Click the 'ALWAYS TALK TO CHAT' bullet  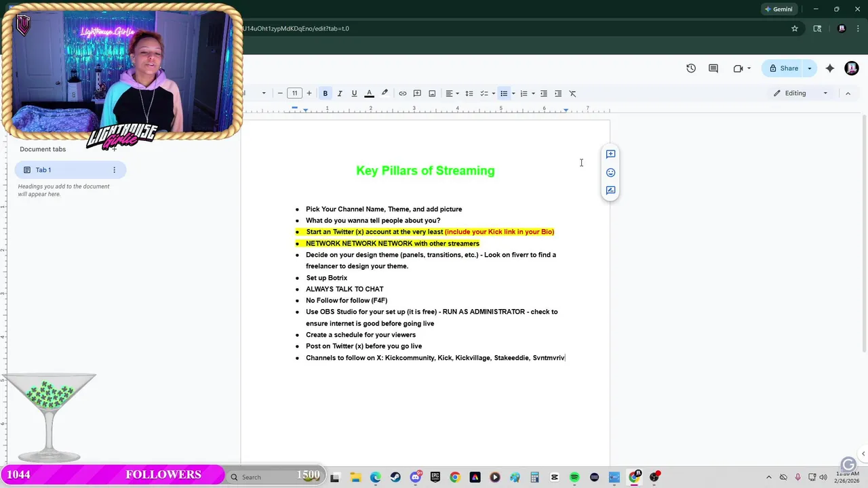click(344, 289)
